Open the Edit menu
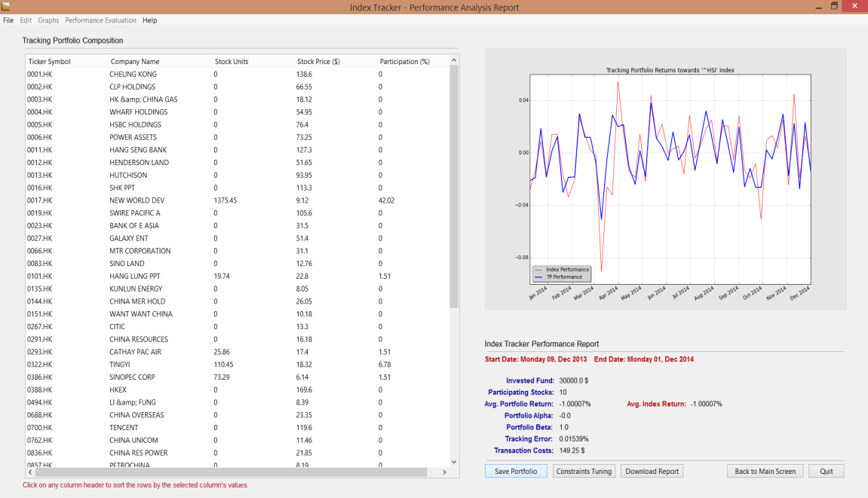Viewport: 868px width, 498px height. click(x=26, y=20)
